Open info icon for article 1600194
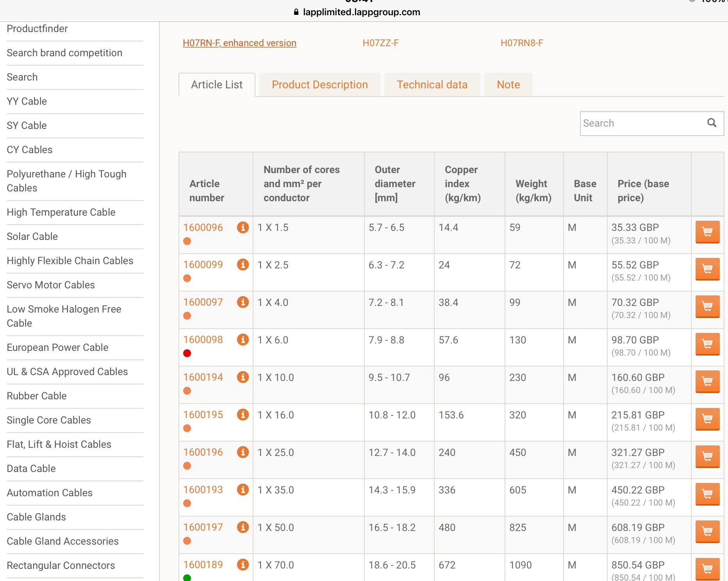This screenshot has height=581, width=728. point(243,377)
